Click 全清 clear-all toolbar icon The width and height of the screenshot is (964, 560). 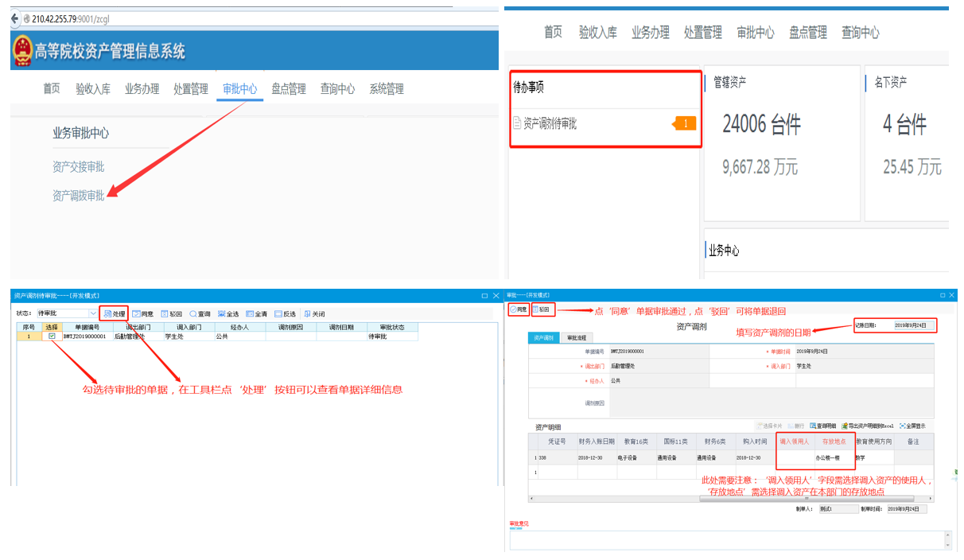(250, 314)
